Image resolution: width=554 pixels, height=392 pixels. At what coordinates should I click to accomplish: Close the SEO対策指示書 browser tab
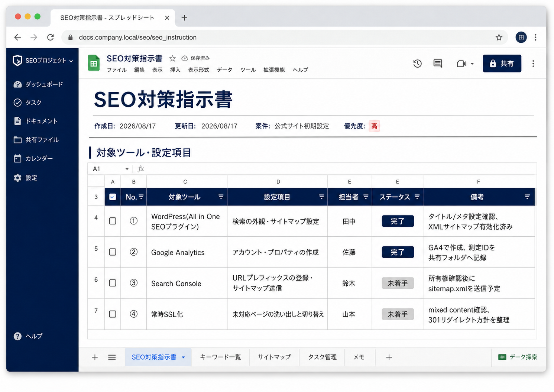(x=167, y=18)
